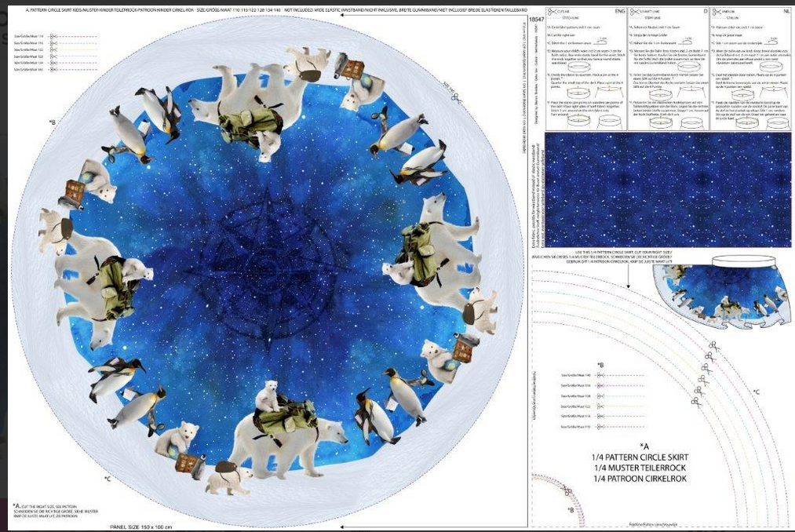Click the ENG label in instructions panel
The image size is (795, 532).
619,11
